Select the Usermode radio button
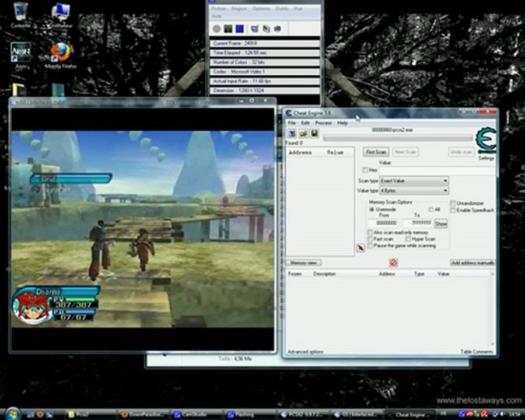The height and width of the screenshot is (420, 525). [372, 209]
